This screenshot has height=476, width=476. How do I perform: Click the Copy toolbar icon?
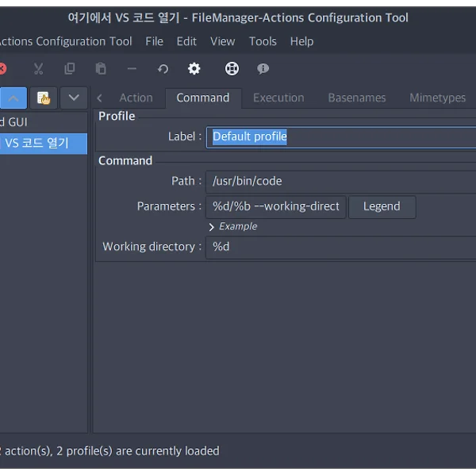pyautogui.click(x=70, y=69)
